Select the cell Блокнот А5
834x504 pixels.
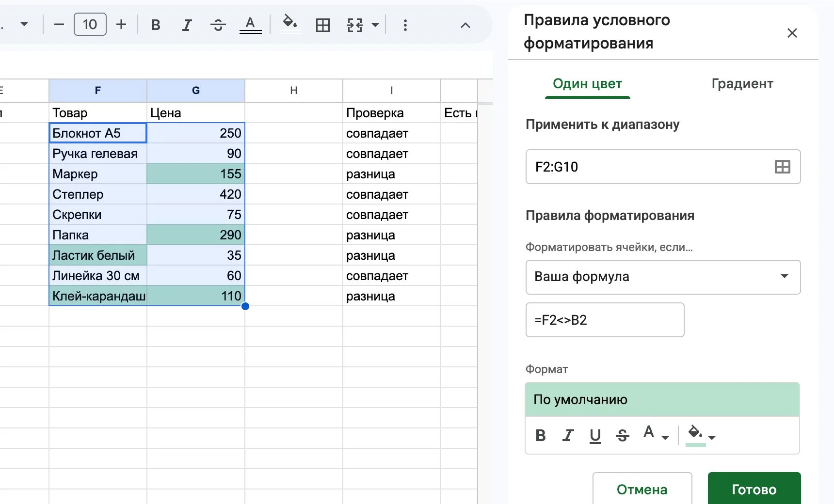pos(98,133)
